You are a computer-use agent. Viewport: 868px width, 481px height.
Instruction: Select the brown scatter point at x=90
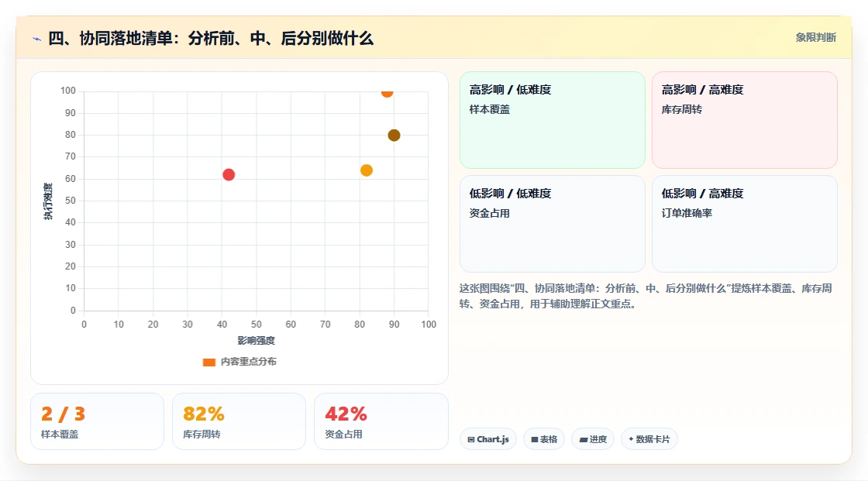tap(394, 135)
